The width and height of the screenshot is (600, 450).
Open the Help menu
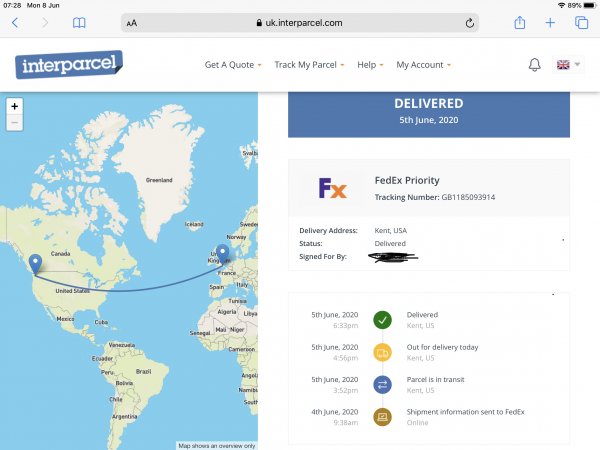(x=370, y=65)
